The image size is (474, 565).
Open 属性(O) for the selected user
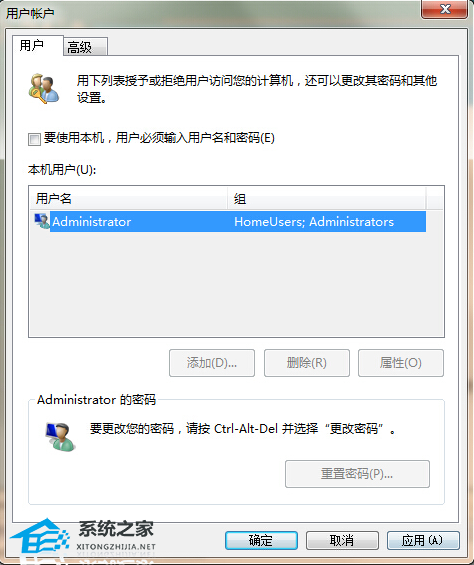tap(401, 363)
